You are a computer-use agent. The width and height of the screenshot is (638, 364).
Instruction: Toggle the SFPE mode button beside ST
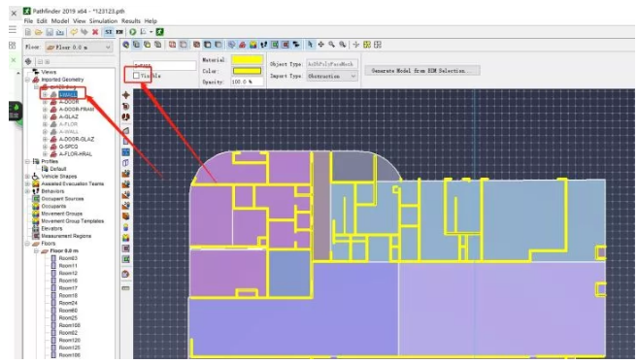click(119, 32)
